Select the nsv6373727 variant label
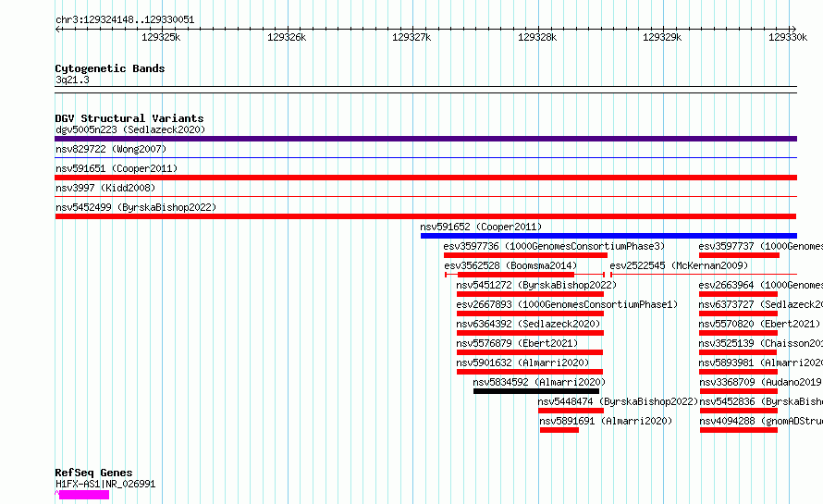 tap(760, 304)
